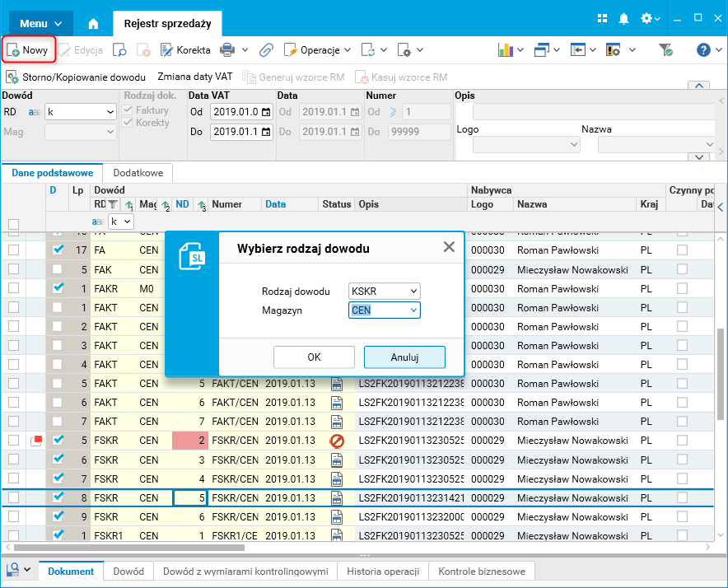The height and width of the screenshot is (588, 728).
Task: Open the home screen icon
Action: tap(93, 24)
